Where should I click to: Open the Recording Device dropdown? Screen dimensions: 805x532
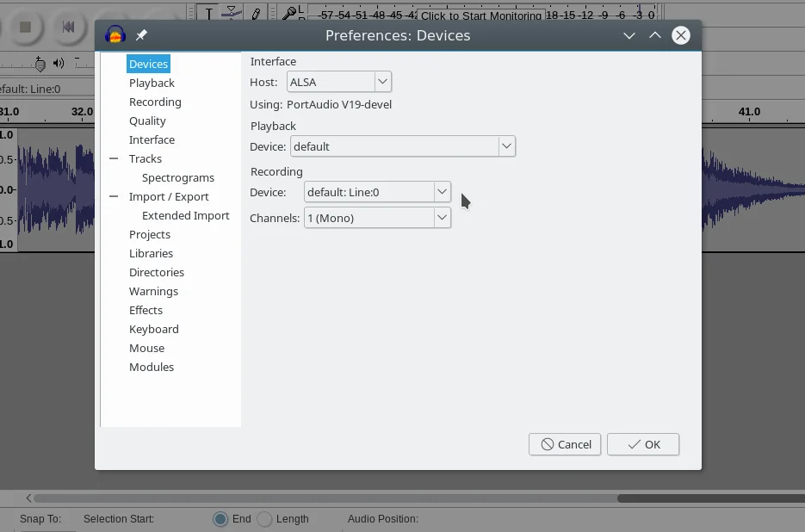377,192
